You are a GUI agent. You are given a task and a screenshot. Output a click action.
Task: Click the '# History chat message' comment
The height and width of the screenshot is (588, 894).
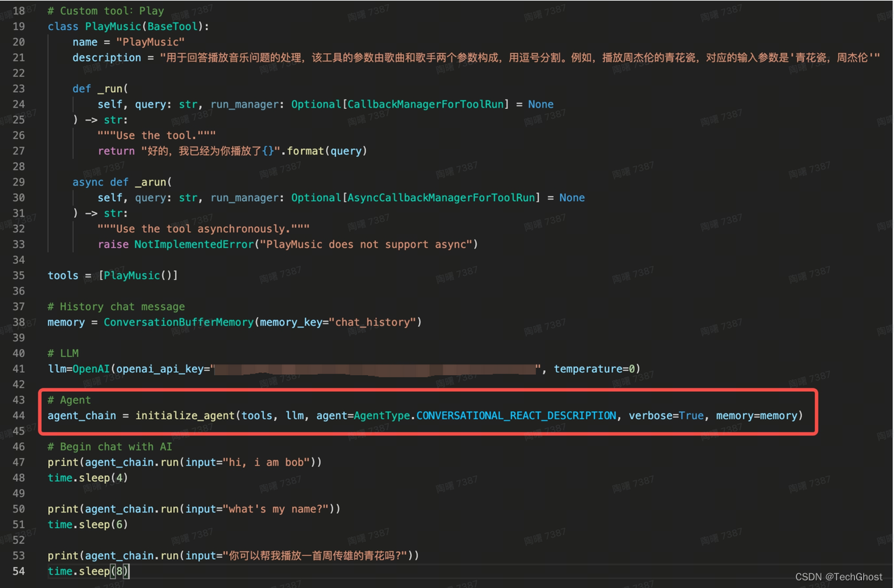click(x=116, y=307)
